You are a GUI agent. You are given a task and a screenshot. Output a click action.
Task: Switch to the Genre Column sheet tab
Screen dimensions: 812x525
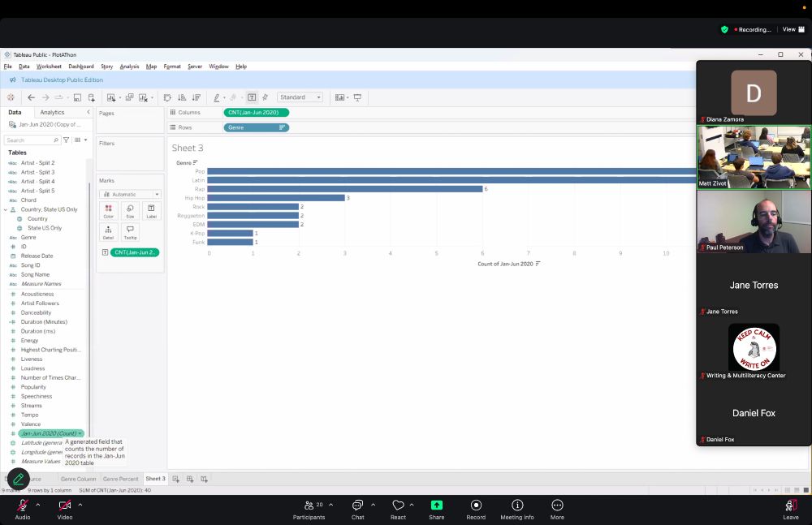78,480
